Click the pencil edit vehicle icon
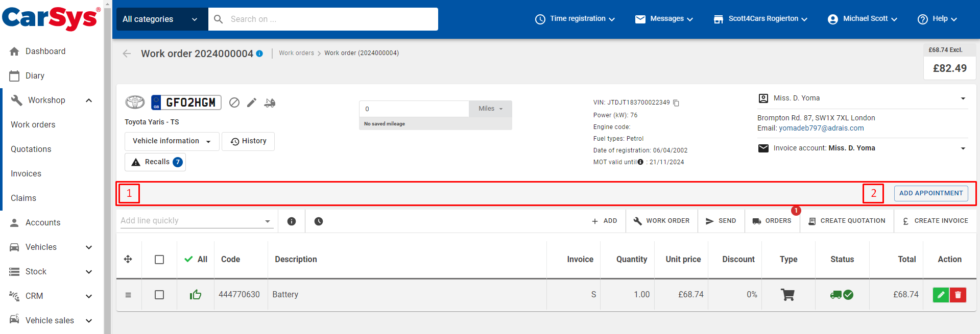This screenshot has width=980, height=334. tap(251, 102)
